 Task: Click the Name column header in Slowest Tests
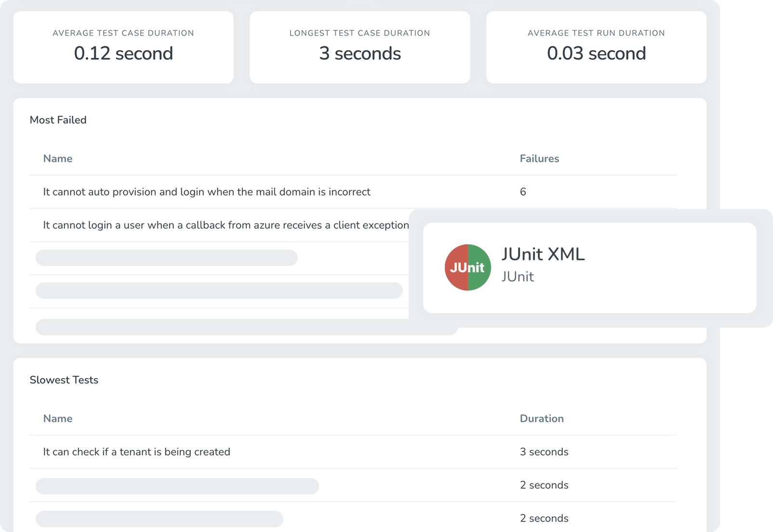[x=58, y=418]
